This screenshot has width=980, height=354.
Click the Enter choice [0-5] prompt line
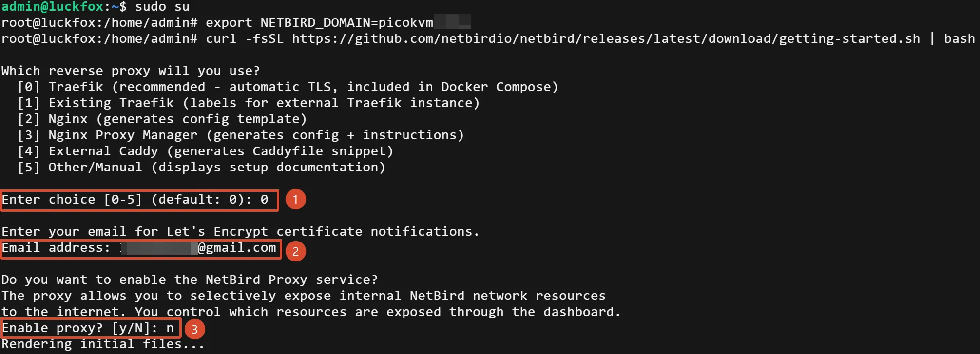140,200
